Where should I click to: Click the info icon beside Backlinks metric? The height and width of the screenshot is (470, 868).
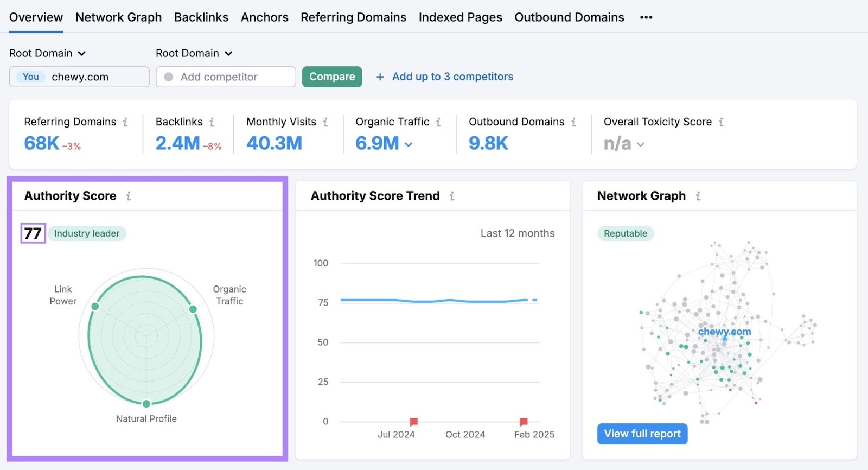pyautogui.click(x=212, y=122)
